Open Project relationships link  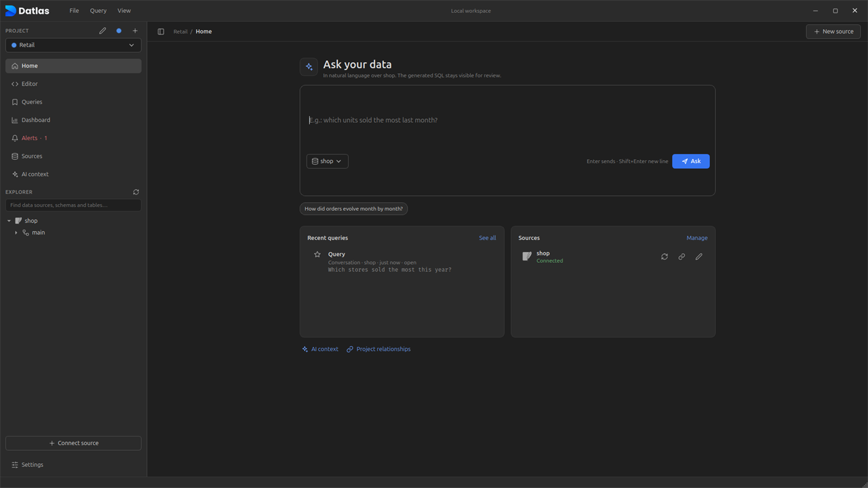378,349
